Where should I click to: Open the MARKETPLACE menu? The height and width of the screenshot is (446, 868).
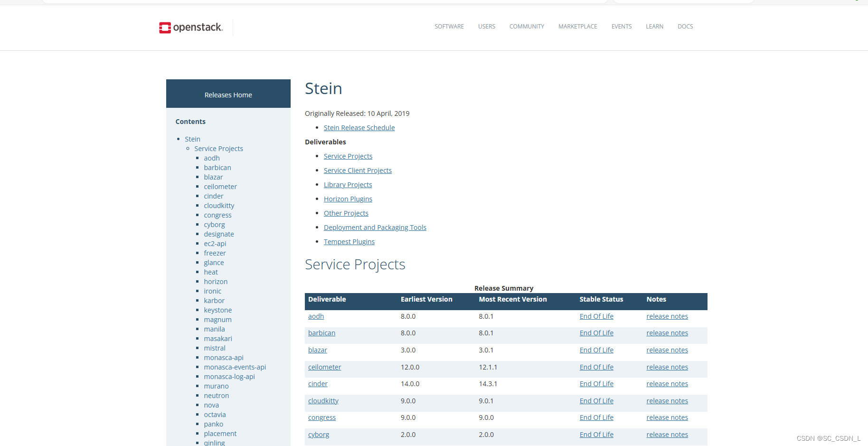click(578, 27)
